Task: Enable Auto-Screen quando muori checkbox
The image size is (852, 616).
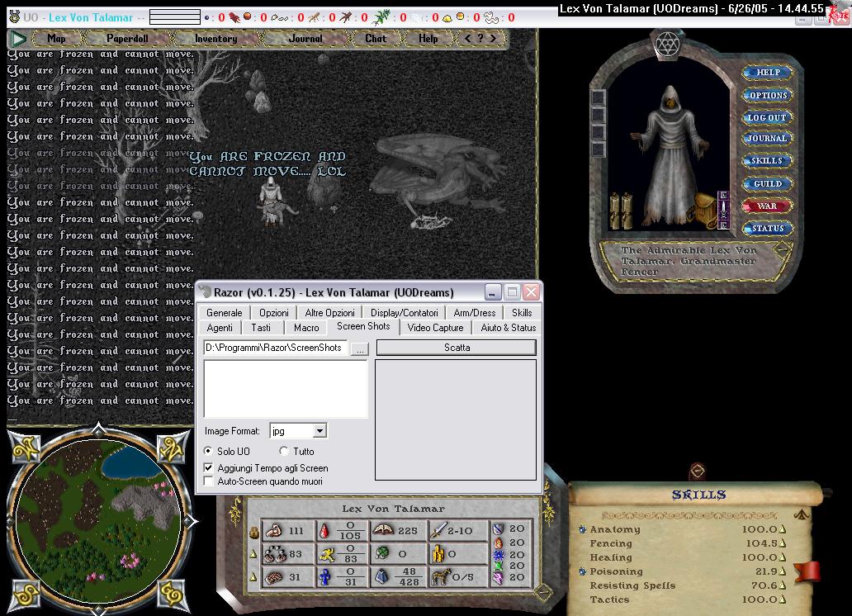Action: click(208, 481)
